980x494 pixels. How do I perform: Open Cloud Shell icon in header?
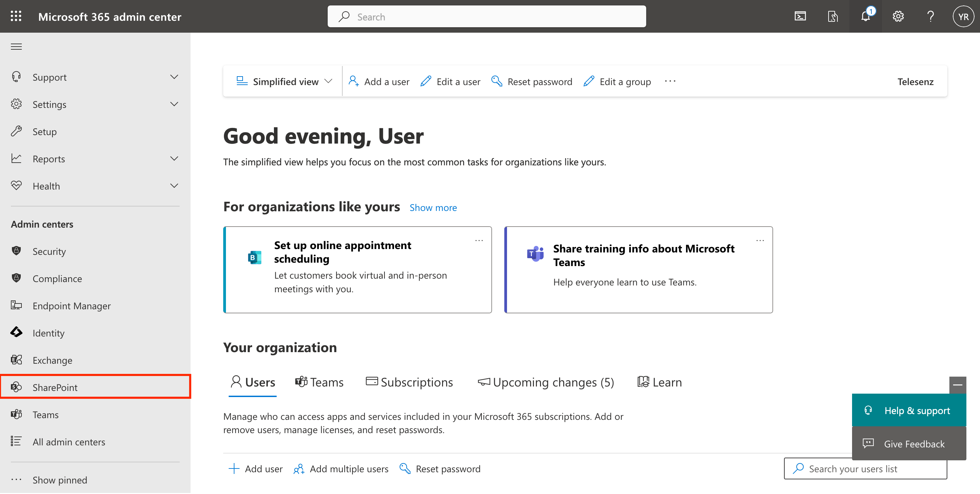800,16
